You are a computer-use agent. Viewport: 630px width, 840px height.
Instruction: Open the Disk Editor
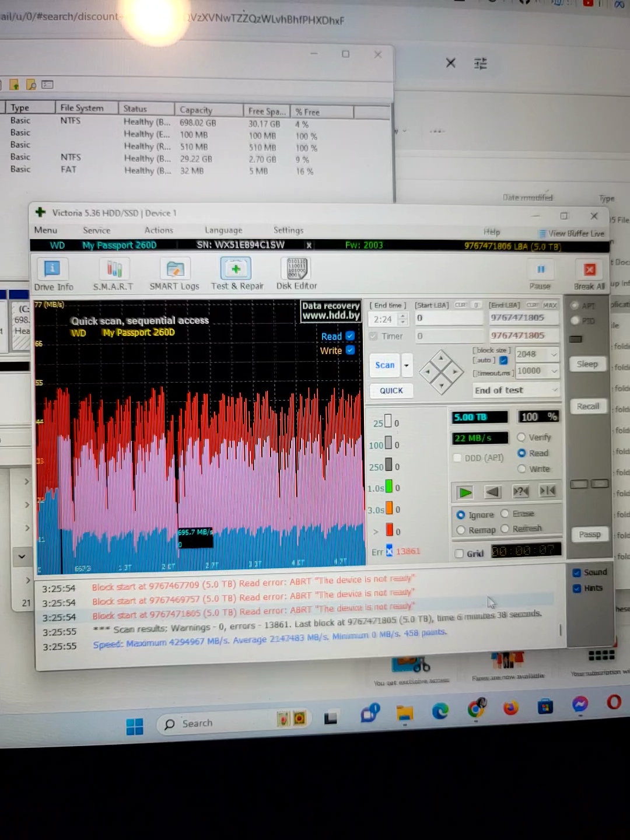pos(296,274)
